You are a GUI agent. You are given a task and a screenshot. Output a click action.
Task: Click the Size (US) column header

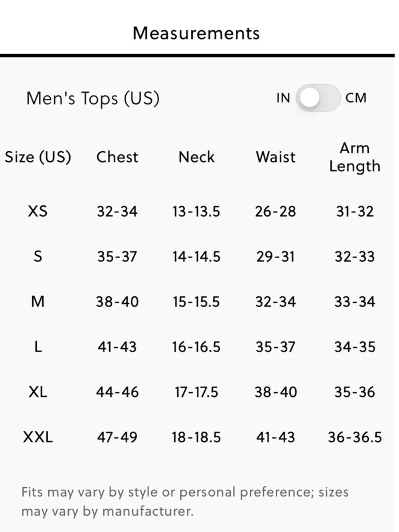(38, 157)
